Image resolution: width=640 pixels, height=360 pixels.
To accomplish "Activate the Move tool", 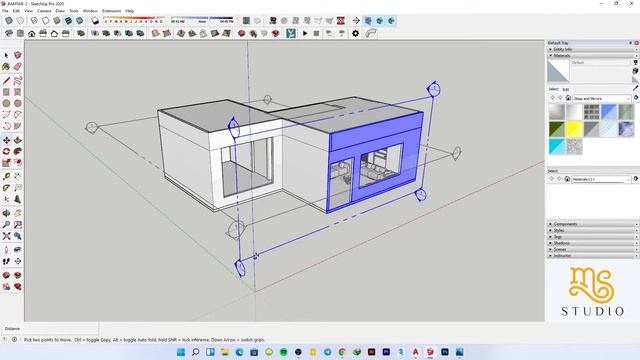I will [6, 140].
